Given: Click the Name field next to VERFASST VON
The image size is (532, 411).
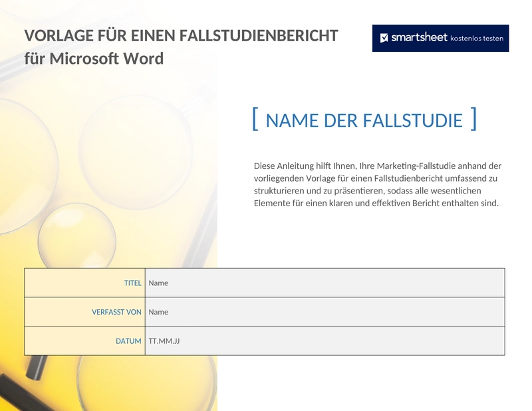Looking at the screenshot, I should point(325,312).
